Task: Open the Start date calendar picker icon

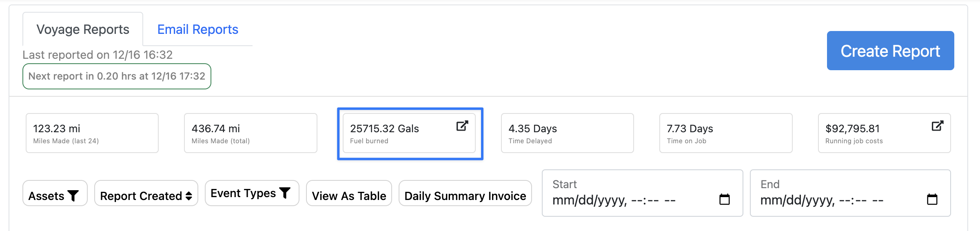Action: pyautogui.click(x=724, y=200)
